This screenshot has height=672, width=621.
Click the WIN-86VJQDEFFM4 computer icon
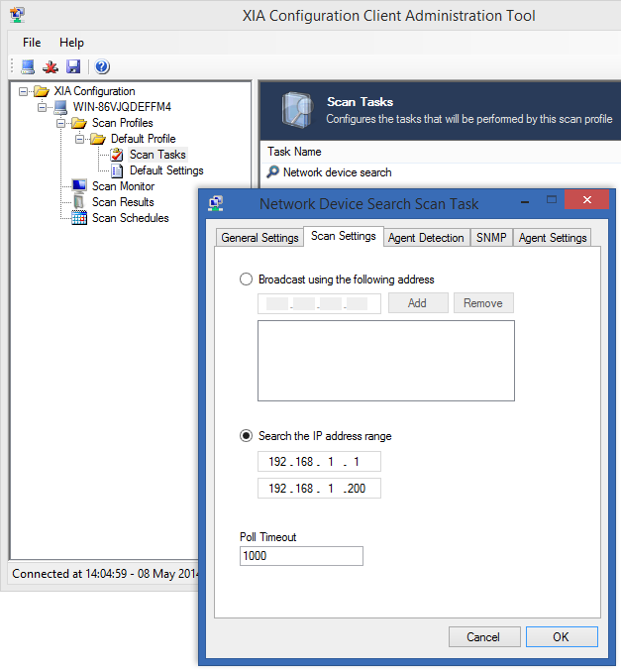coord(60,107)
